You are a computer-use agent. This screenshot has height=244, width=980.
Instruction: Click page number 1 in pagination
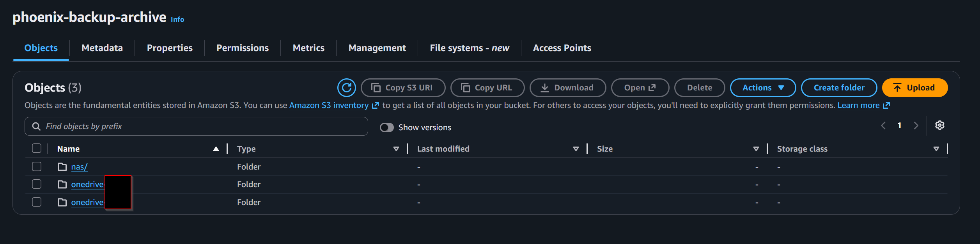click(899, 126)
